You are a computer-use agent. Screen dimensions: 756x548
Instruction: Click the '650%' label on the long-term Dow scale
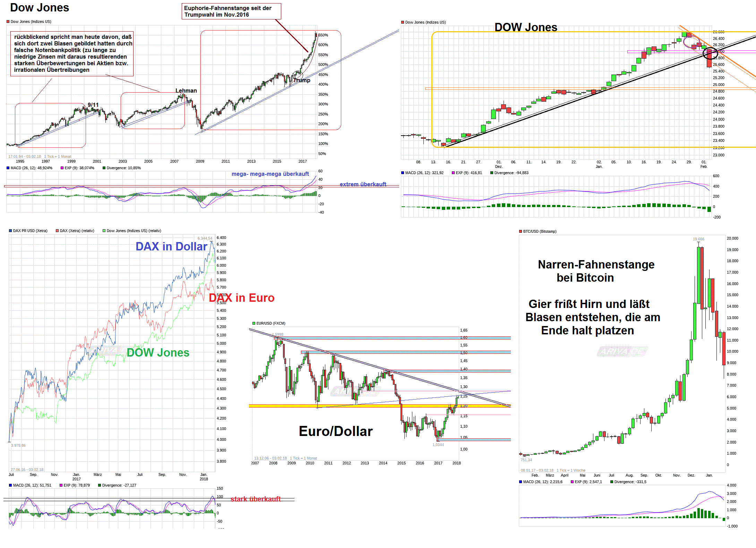click(x=323, y=35)
